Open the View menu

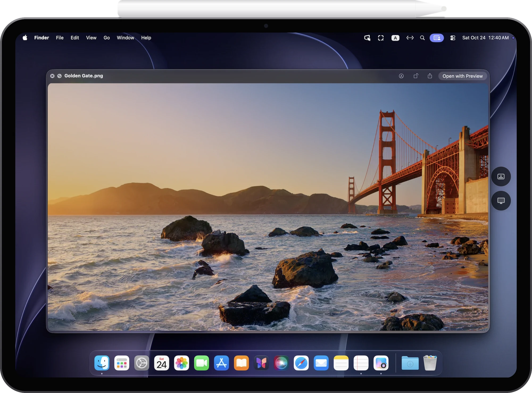[x=91, y=38]
